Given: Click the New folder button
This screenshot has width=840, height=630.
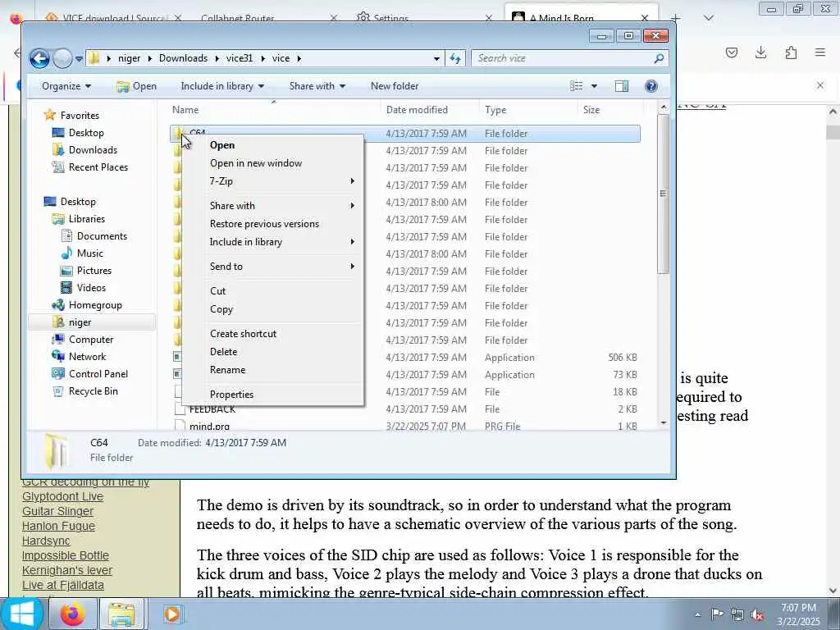Looking at the screenshot, I should point(395,86).
